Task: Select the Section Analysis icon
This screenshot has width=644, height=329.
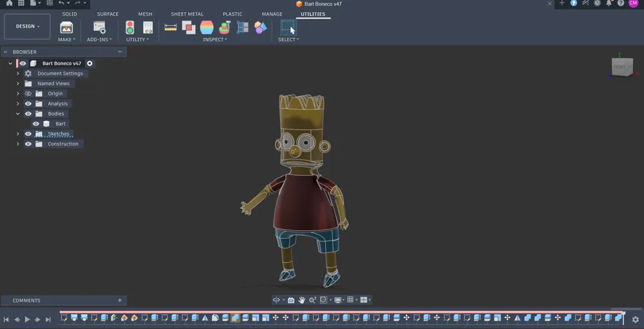Action: coord(225,28)
